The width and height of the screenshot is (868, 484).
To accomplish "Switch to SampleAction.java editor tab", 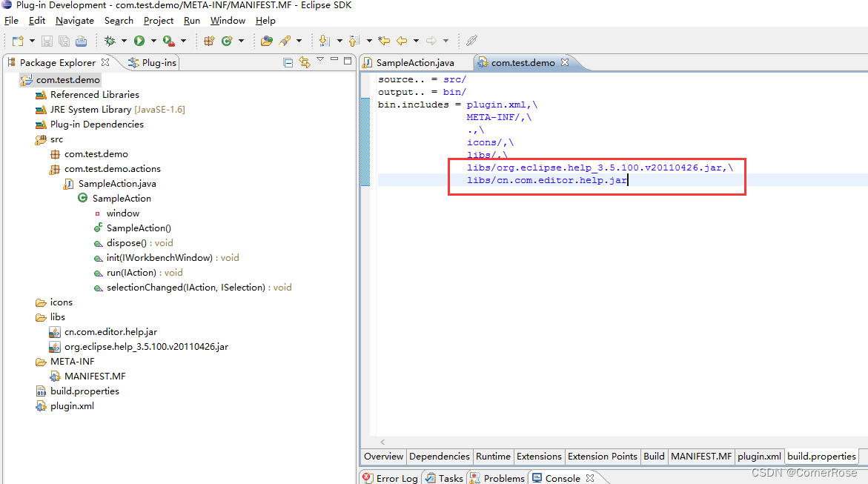I will 415,62.
